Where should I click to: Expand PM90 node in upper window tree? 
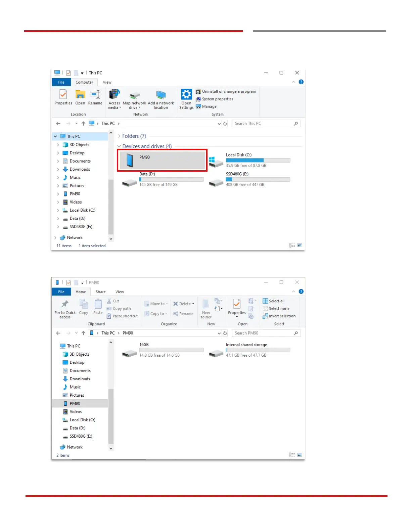tap(58, 194)
